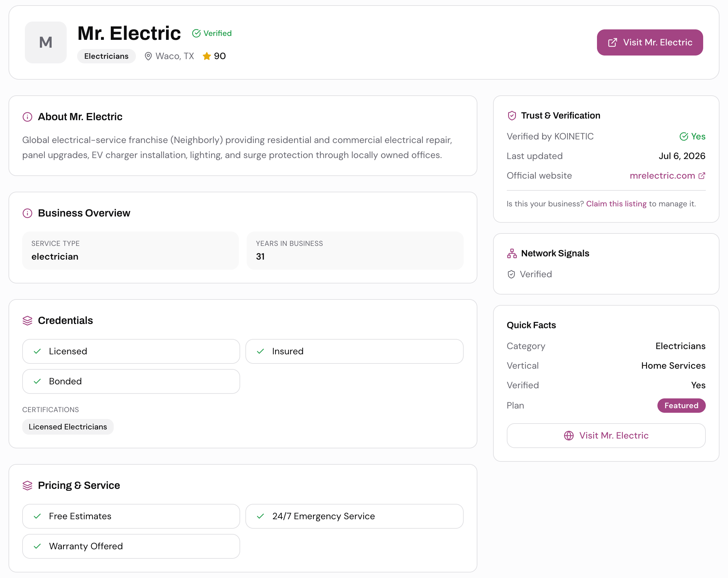
Task: Click the Insured credential label
Action: click(288, 351)
